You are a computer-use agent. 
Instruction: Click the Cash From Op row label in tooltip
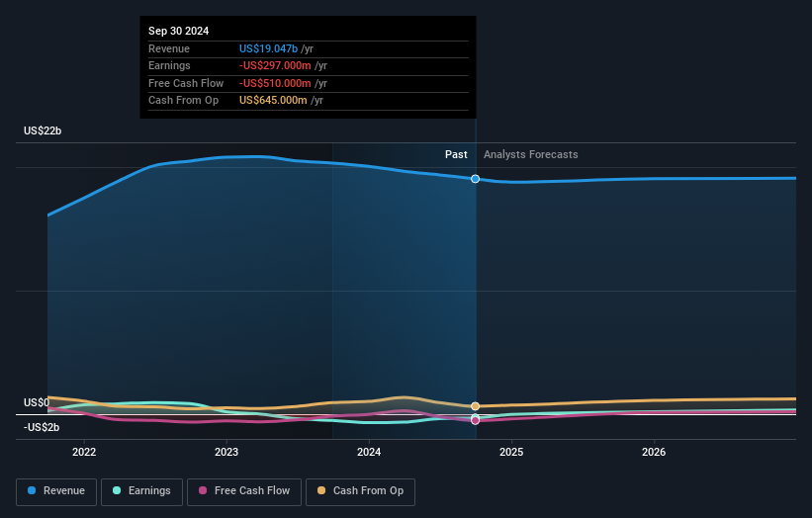[183, 101]
